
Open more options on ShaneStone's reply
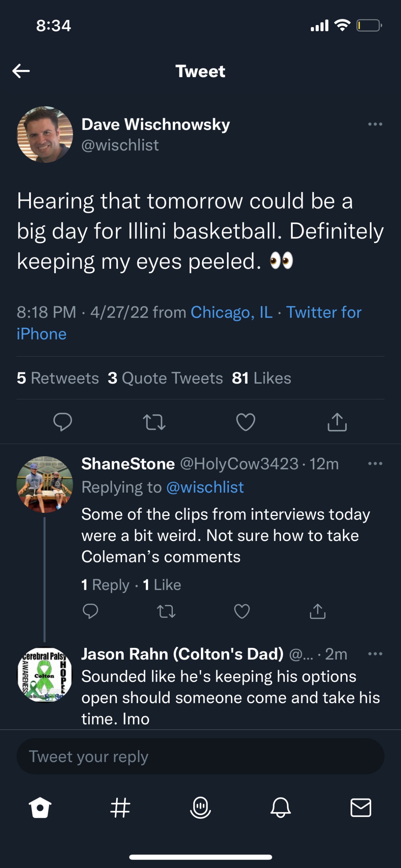(375, 464)
